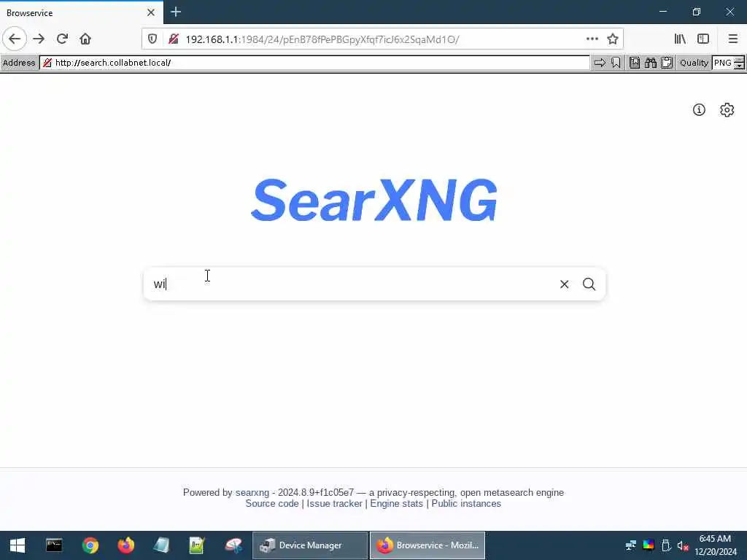Open Firefox hamburger application menu
747x560 pixels.
coord(733,39)
